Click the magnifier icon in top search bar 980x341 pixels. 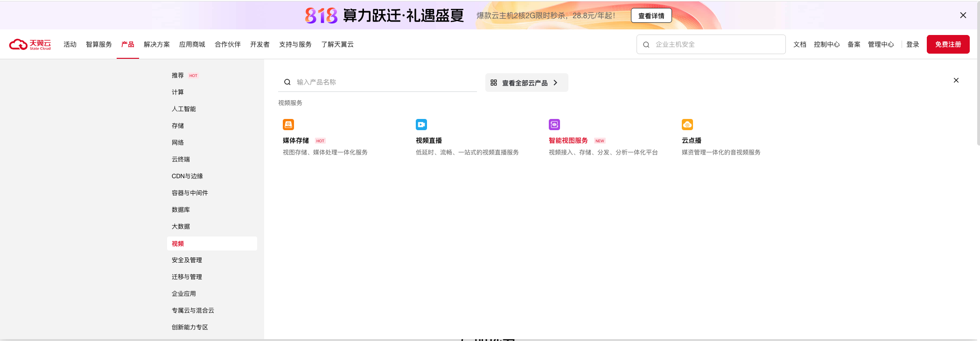coord(646,45)
